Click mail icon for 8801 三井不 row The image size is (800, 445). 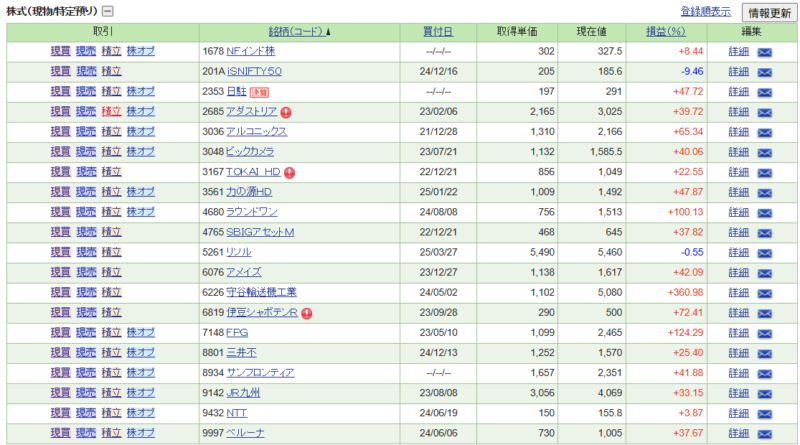pos(764,354)
